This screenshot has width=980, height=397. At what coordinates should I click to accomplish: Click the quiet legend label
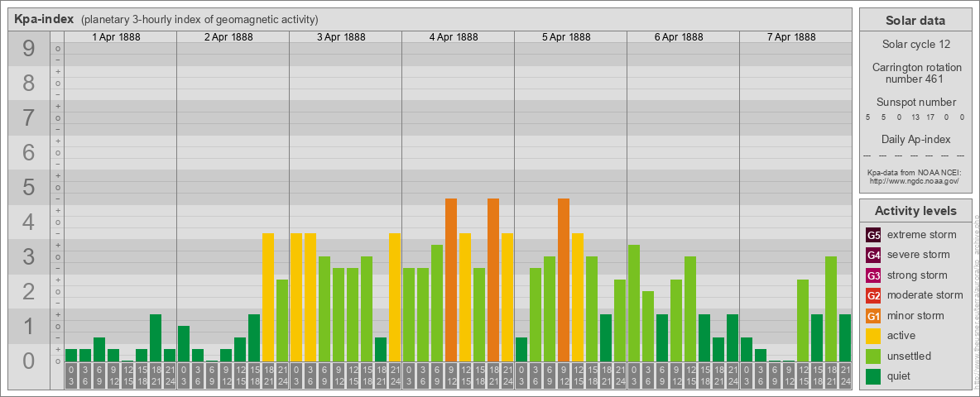[x=900, y=376]
